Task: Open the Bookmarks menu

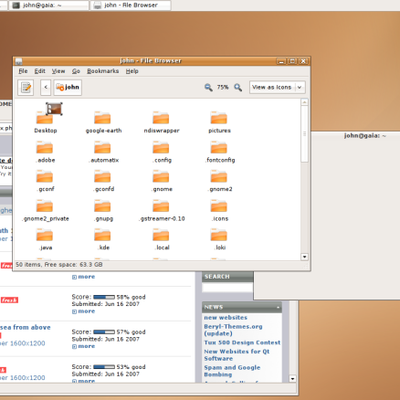Action: [103, 71]
